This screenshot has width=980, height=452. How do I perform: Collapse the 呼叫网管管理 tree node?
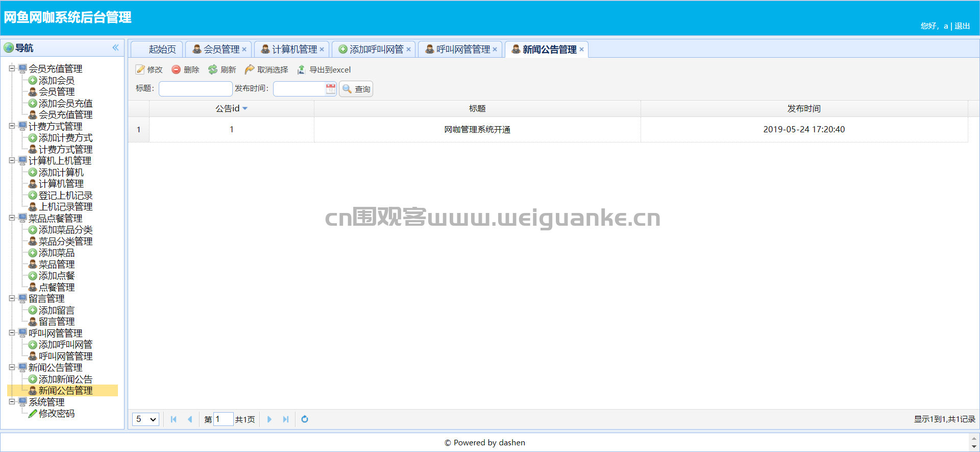pyautogui.click(x=12, y=332)
